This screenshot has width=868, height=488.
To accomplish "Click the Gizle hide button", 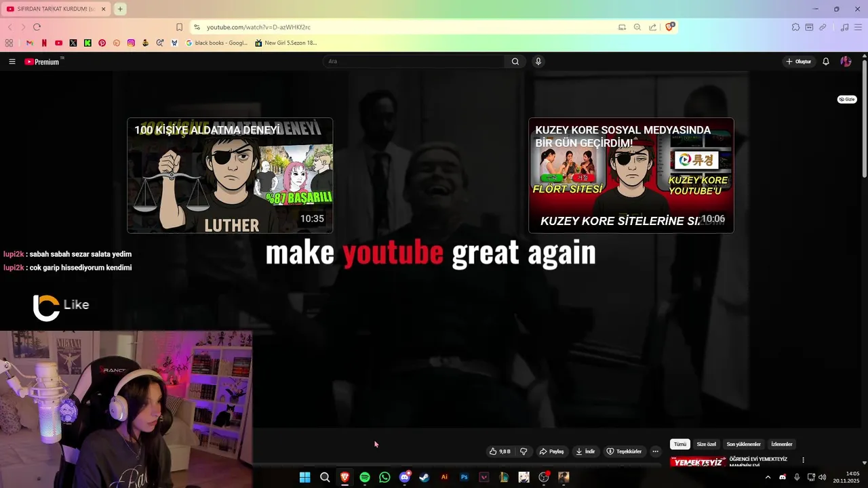I will [847, 99].
